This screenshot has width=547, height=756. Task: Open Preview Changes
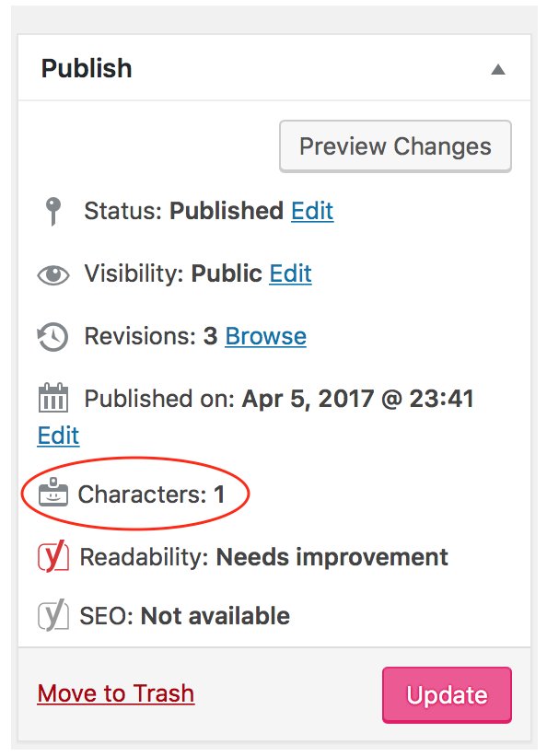(395, 146)
